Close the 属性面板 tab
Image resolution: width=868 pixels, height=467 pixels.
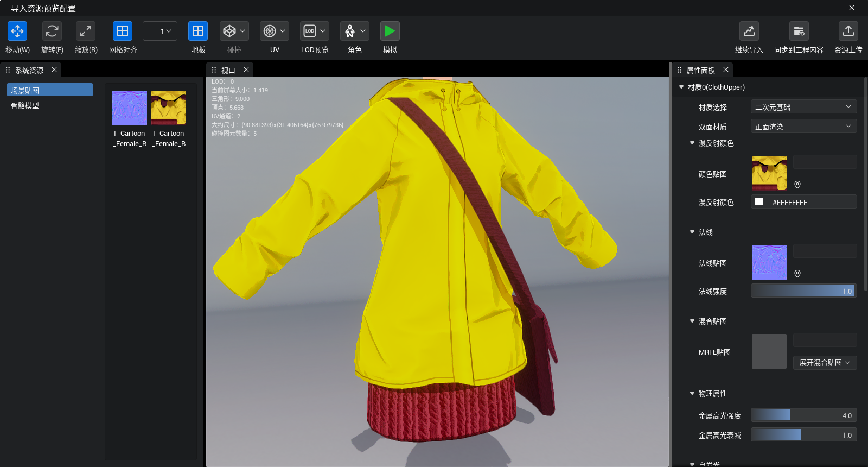(x=726, y=70)
